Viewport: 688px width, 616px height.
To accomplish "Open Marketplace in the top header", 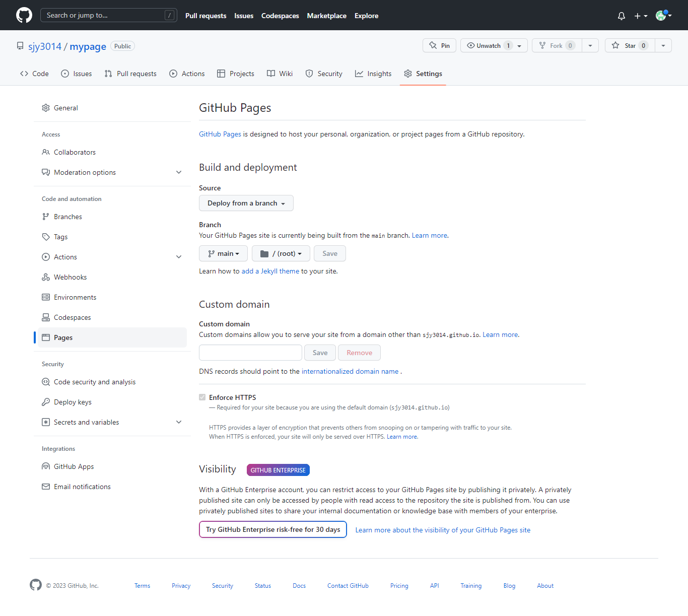I will (327, 16).
